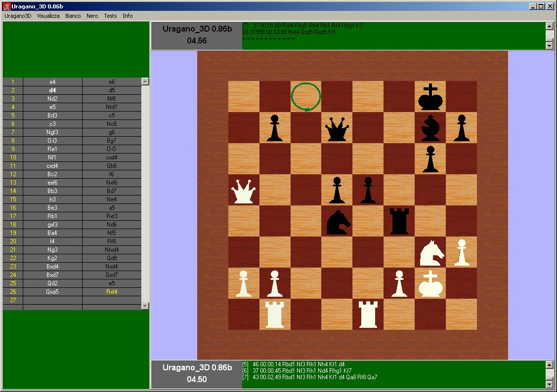The image size is (557, 392).
Task: Select the black pawn on b7
Action: pyautogui.click(x=275, y=128)
